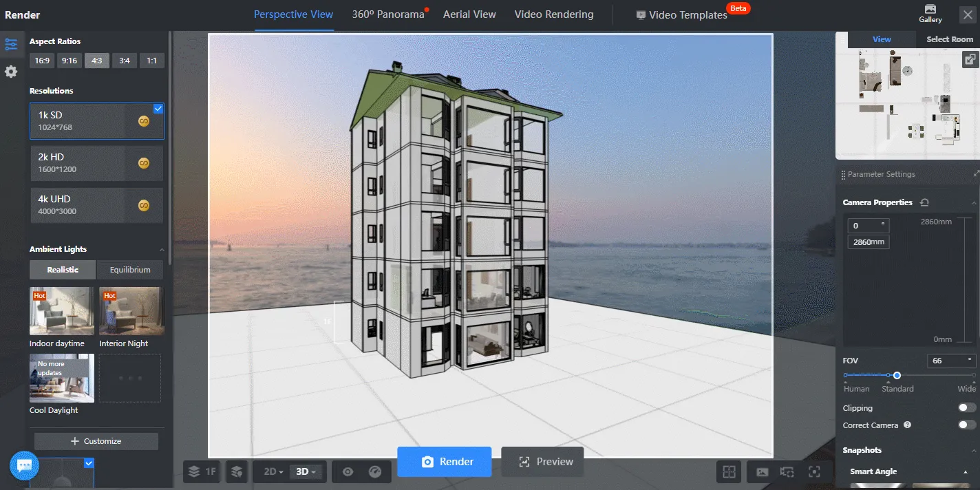Click the layered floors filter icon
This screenshot has width=980, height=490.
point(237,471)
